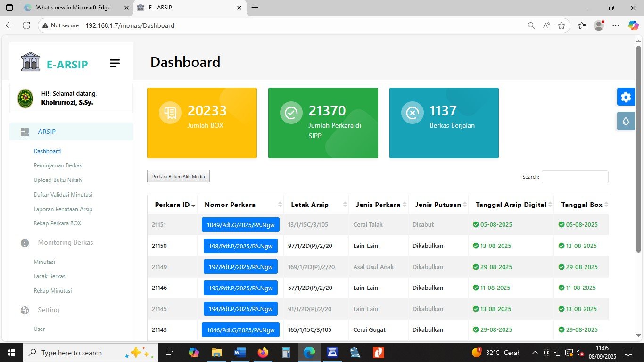This screenshot has width=644, height=362.
Task: Open case 1049/Pdt.G/2025/PA.Ngw
Action: pyautogui.click(x=240, y=225)
